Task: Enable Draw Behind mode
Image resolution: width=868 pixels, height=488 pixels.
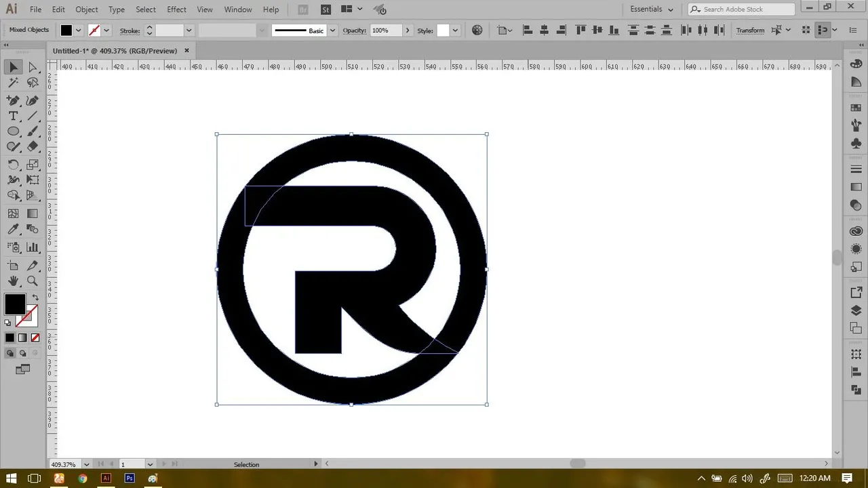Action: 22,353
